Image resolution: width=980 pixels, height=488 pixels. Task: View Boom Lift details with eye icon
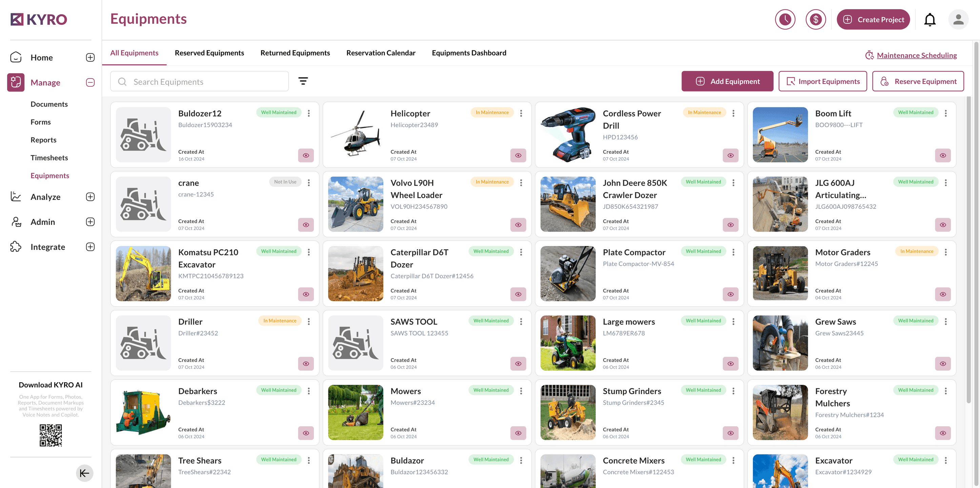(943, 155)
